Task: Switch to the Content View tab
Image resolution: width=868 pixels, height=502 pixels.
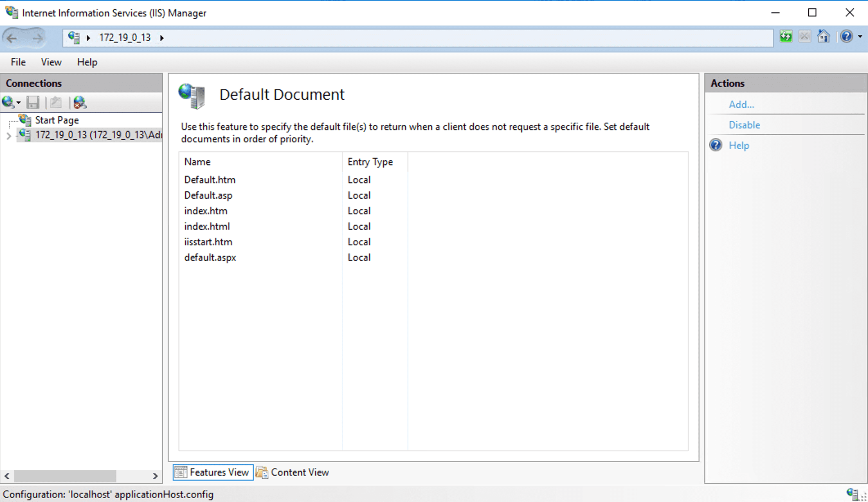Action: 293,473
